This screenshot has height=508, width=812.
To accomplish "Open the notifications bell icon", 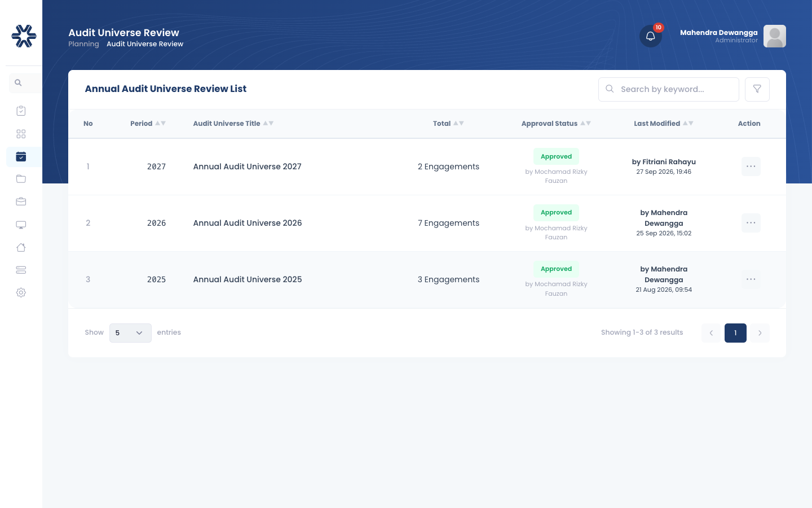I will coord(650,36).
